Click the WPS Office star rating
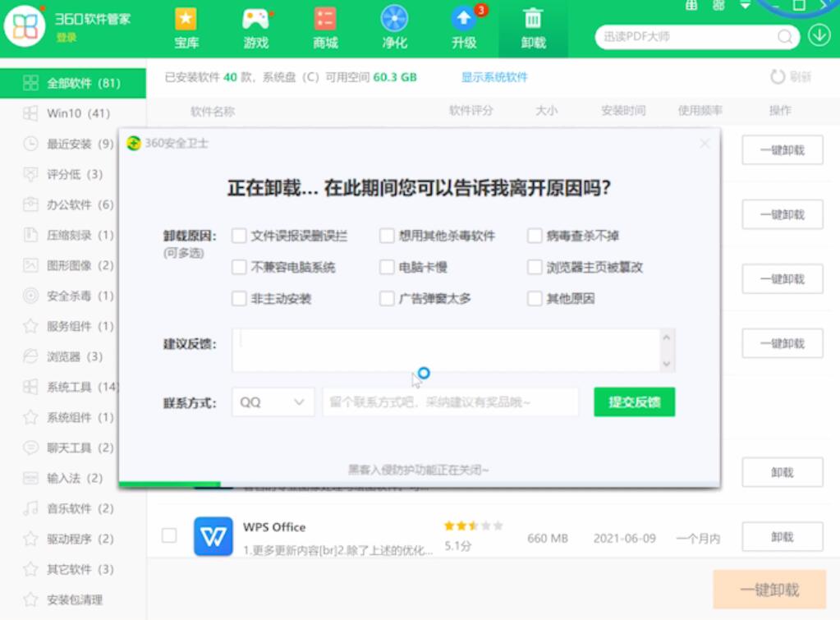 (474, 526)
